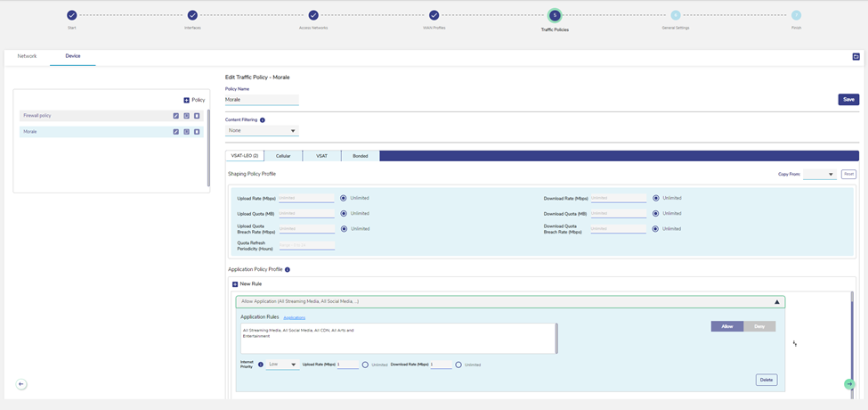Viewport: 868px width, 410px height.
Task: Click copy icon for Firewall policy
Action: point(186,116)
